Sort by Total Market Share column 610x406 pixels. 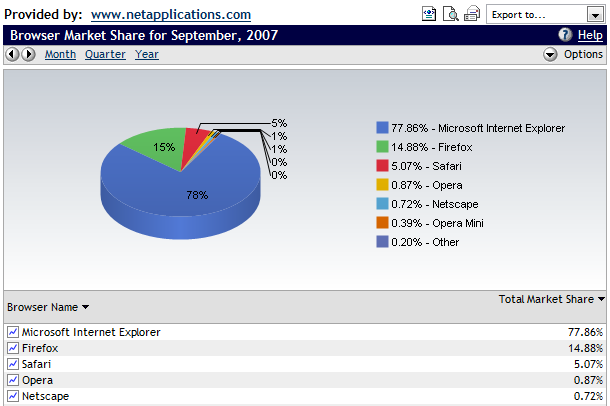tap(552, 299)
